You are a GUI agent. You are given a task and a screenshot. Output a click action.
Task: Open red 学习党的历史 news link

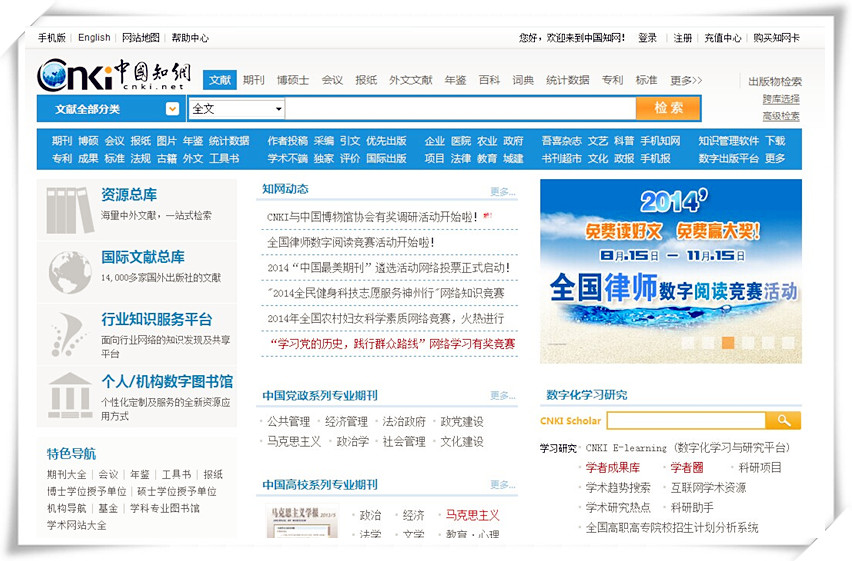(x=392, y=344)
